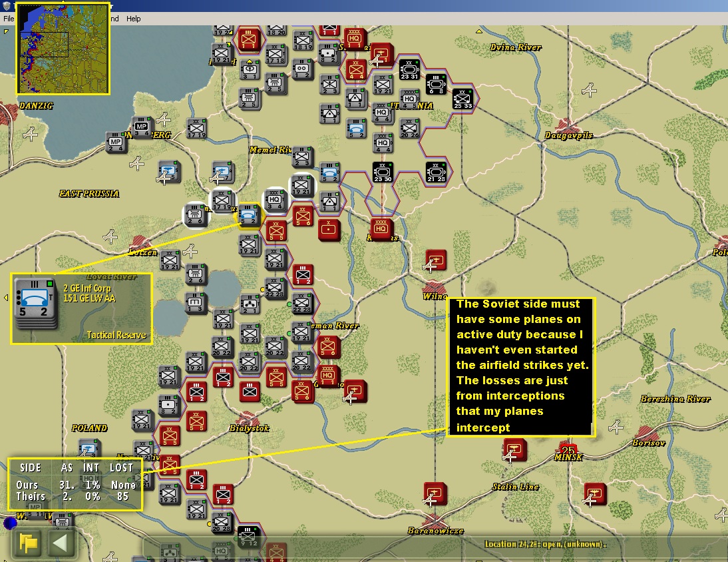Select the yellow-highlighted 5-2 anti-aircraft unit on the map
This screenshot has width=728, height=562.
248,216
